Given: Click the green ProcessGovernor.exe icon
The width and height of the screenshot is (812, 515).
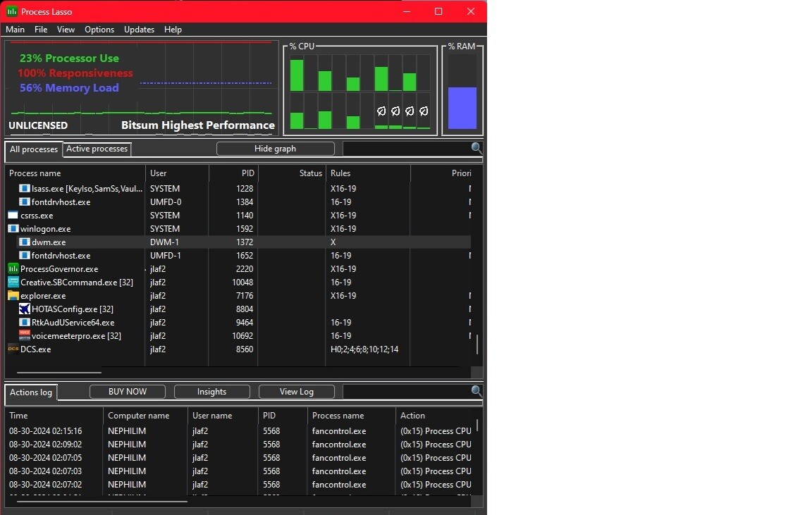Looking at the screenshot, I should (x=13, y=268).
